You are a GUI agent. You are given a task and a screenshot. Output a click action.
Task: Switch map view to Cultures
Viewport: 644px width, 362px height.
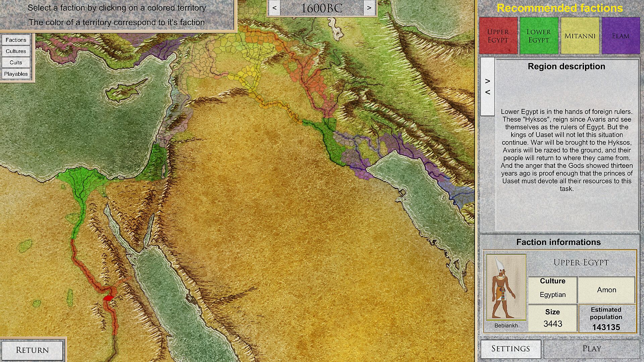tap(16, 51)
